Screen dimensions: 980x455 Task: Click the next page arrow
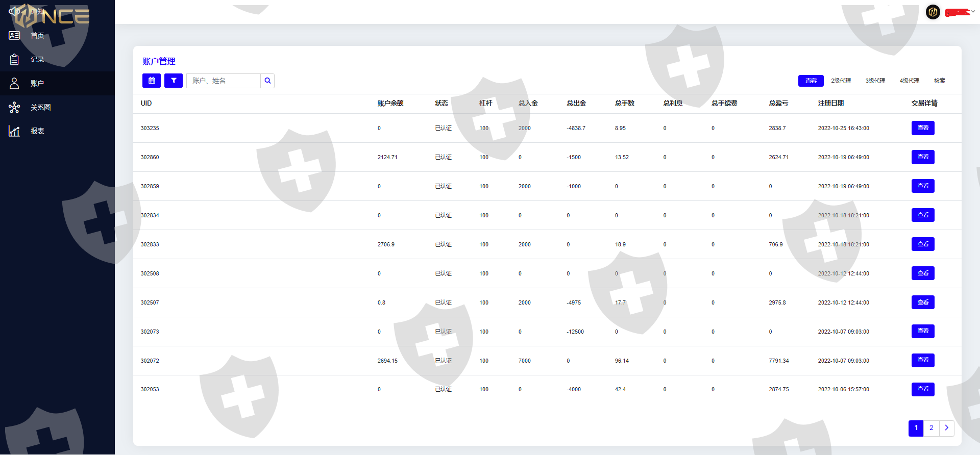(946, 428)
